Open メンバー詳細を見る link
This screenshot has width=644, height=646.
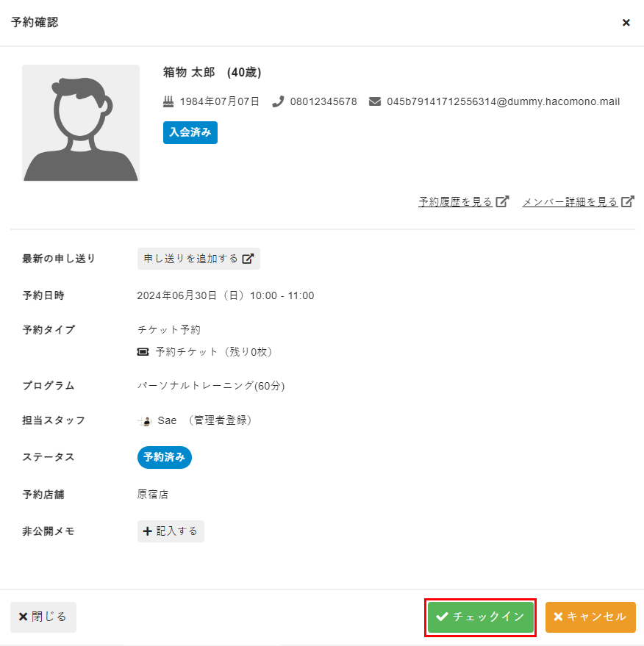point(570,201)
